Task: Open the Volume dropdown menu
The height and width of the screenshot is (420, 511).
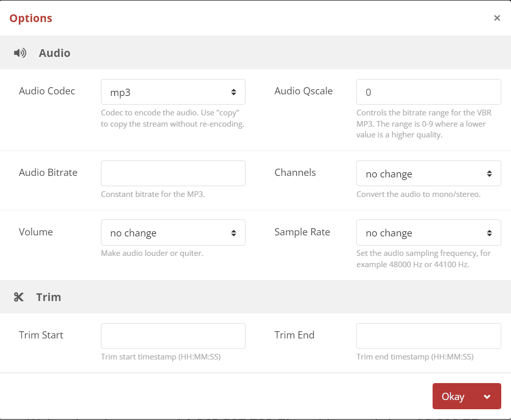Action: [173, 233]
